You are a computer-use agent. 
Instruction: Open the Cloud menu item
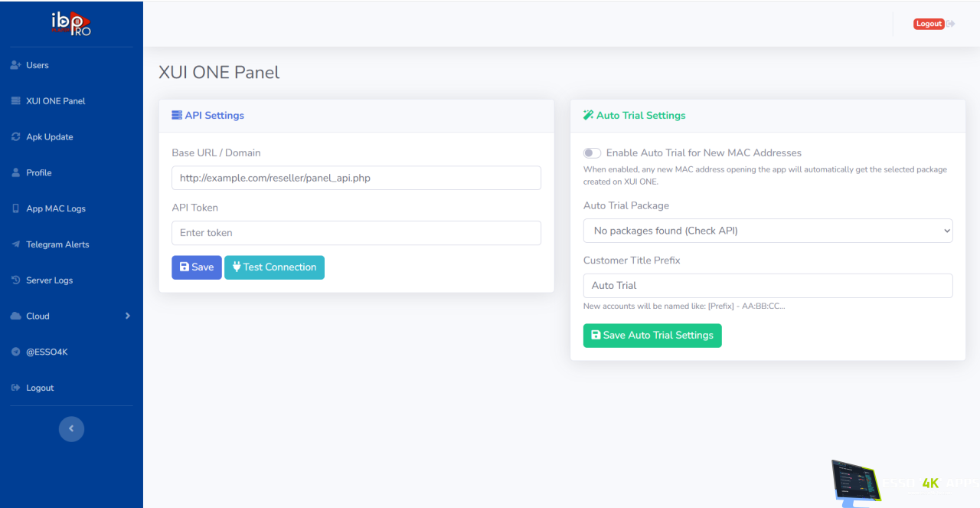[x=71, y=316]
